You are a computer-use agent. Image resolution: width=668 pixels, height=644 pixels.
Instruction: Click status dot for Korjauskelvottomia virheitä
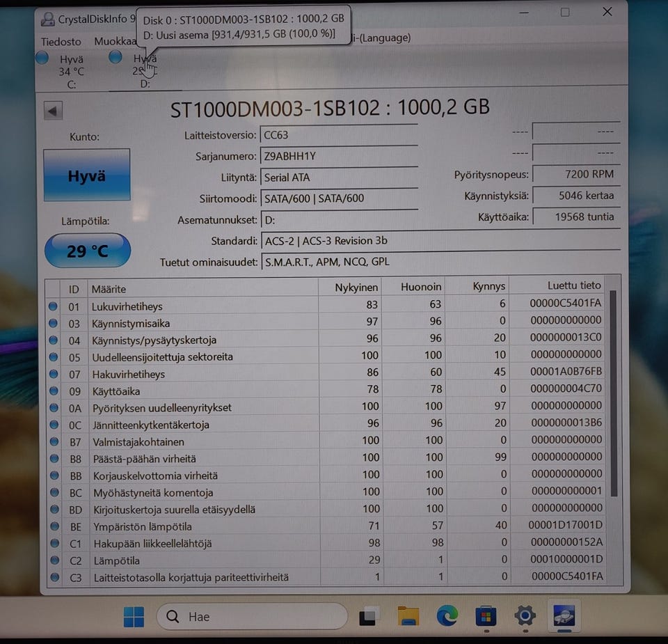point(54,476)
